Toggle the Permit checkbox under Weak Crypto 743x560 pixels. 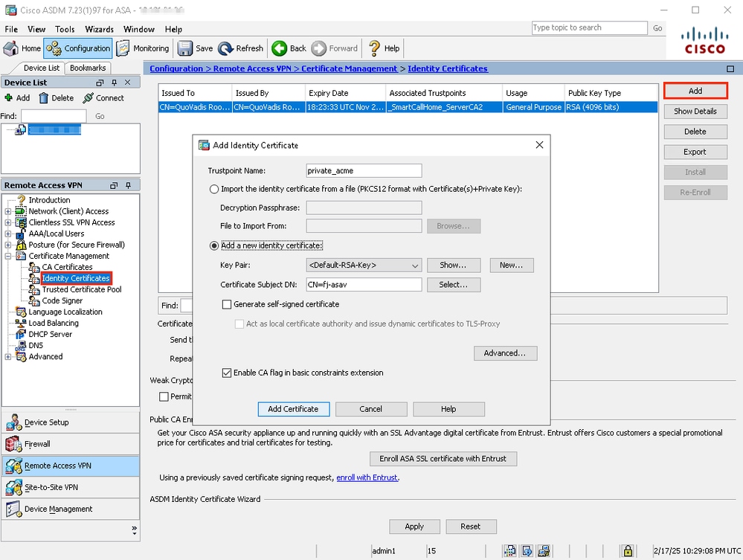tap(164, 396)
